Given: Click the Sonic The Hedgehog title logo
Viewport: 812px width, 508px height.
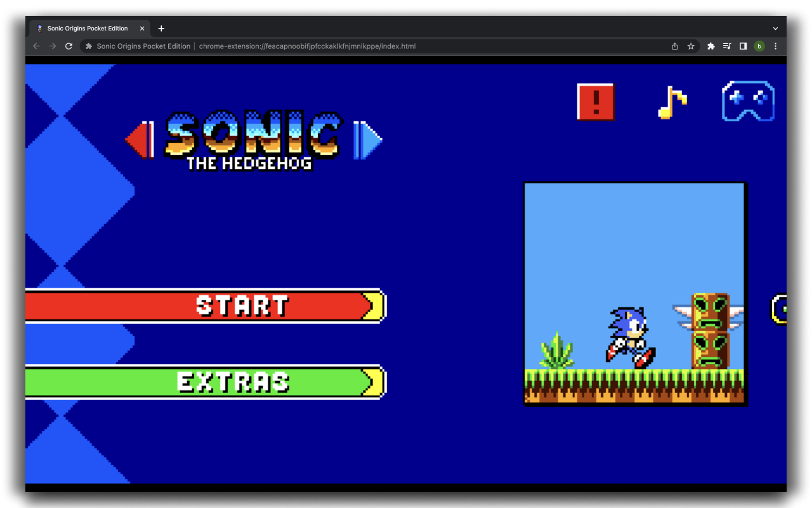Looking at the screenshot, I should click(x=254, y=141).
